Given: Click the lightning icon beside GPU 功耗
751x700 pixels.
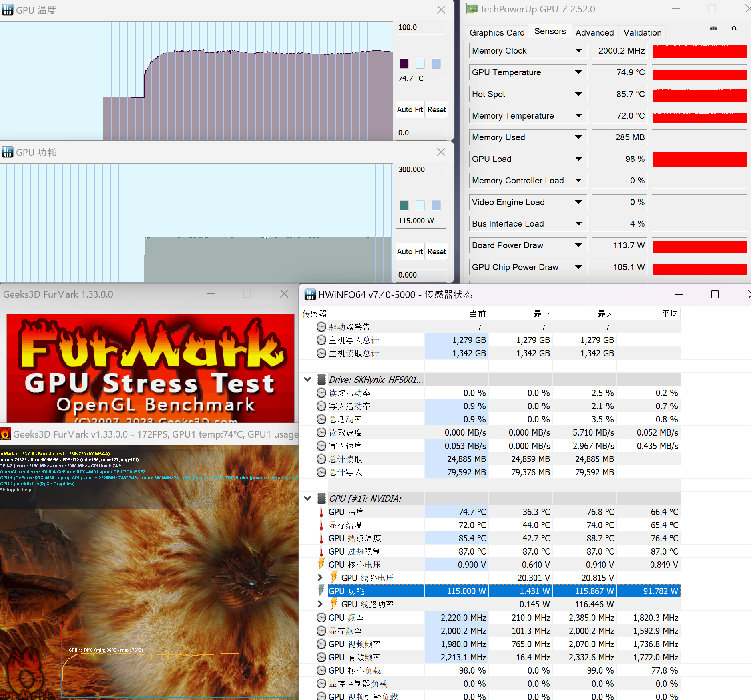Looking at the screenshot, I should [321, 591].
